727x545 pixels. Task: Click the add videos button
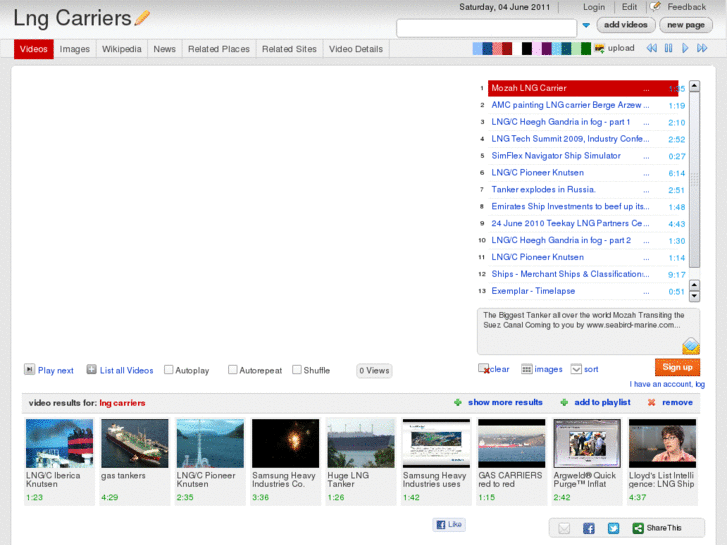click(626, 25)
